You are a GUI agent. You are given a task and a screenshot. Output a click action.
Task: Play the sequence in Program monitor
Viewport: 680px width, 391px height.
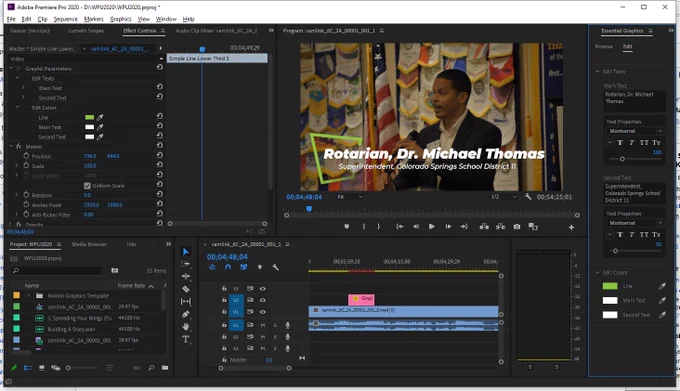coord(432,227)
